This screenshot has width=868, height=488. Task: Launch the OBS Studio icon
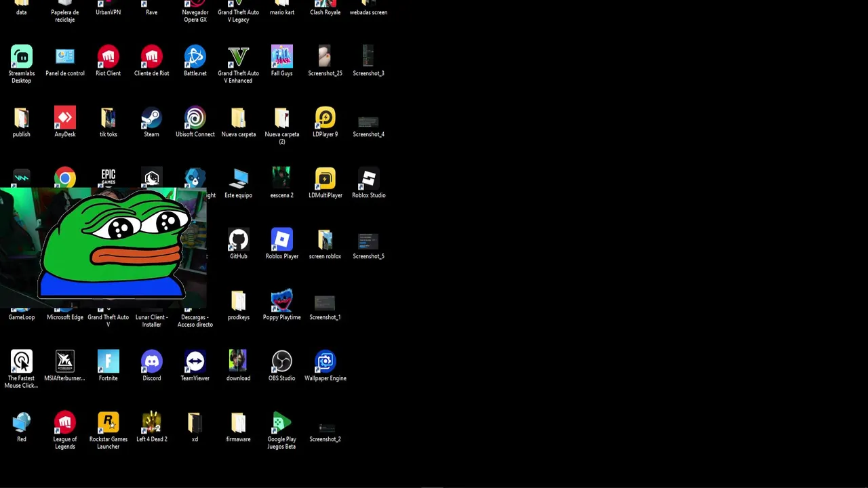[x=281, y=362]
